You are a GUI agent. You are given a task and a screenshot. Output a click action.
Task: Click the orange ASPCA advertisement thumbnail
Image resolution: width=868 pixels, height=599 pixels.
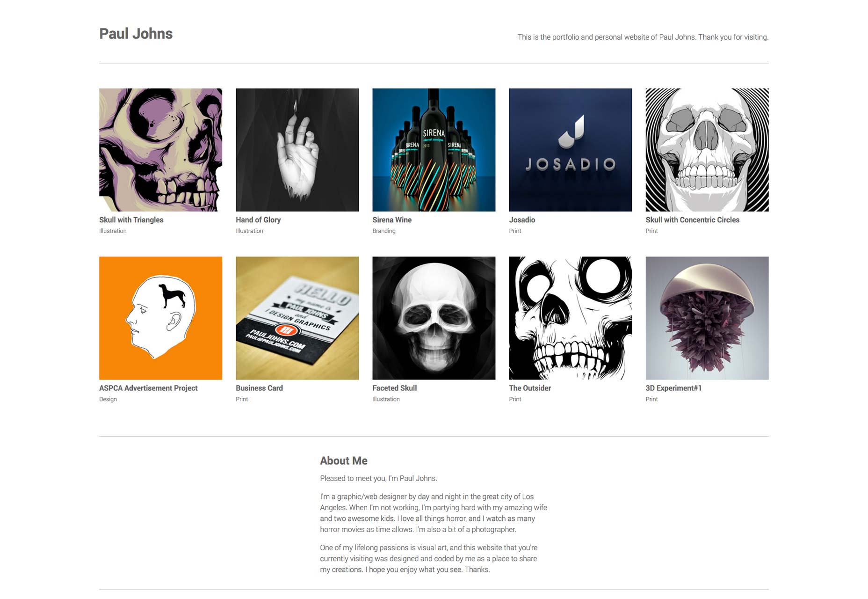click(160, 318)
